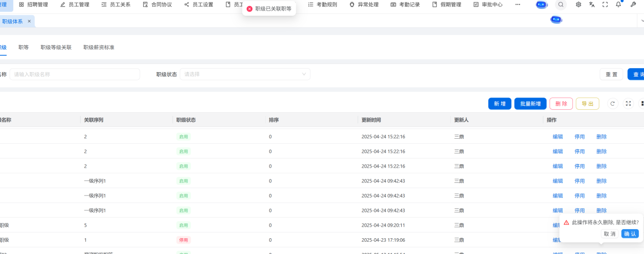
Task: Expand table to fullscreen using toolbar icon
Action: coord(628,104)
